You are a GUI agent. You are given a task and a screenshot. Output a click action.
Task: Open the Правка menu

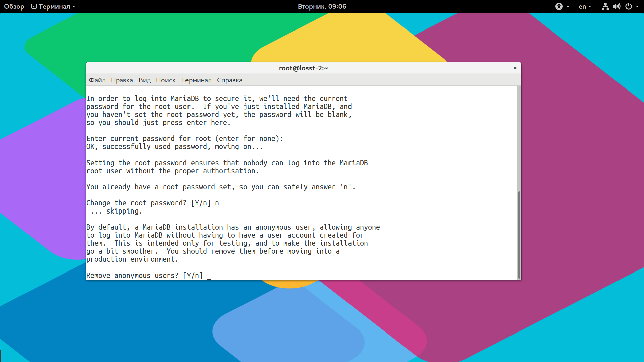[122, 80]
